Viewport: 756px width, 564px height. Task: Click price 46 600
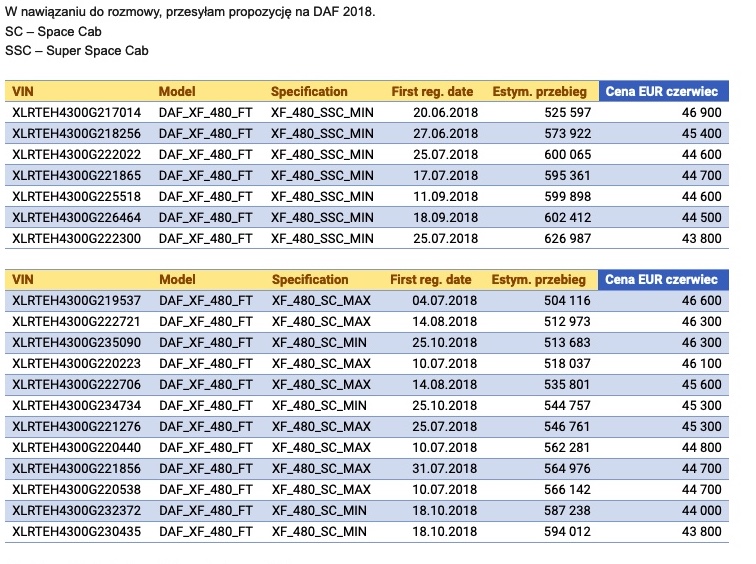click(702, 301)
